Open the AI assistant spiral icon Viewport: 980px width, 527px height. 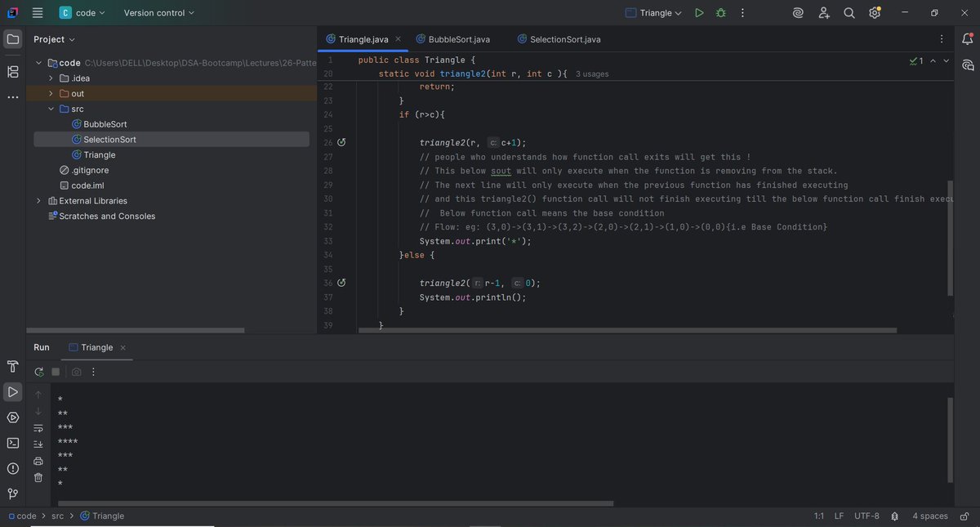point(798,13)
